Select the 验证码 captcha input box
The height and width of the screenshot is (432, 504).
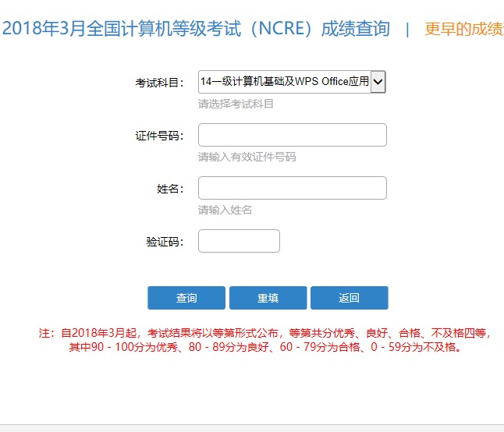click(239, 241)
